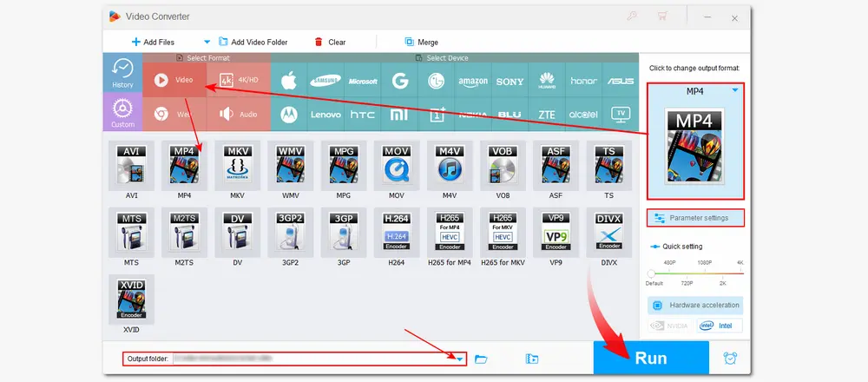Expand the MP4 output format dropdown arrow

click(x=735, y=90)
